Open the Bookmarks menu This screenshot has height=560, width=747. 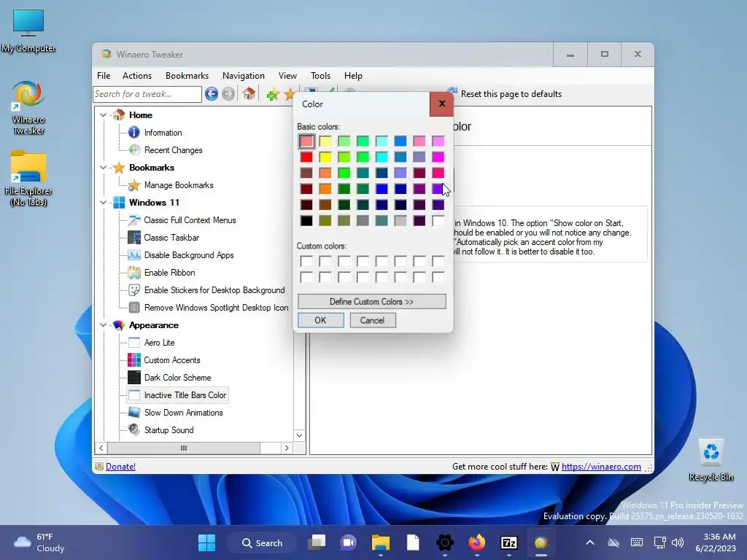[x=187, y=76]
